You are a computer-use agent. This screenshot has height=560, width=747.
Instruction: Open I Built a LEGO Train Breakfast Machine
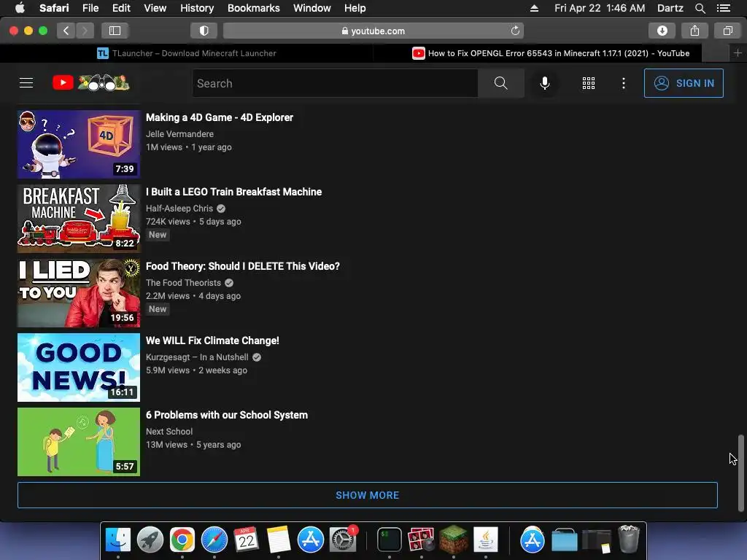(233, 192)
